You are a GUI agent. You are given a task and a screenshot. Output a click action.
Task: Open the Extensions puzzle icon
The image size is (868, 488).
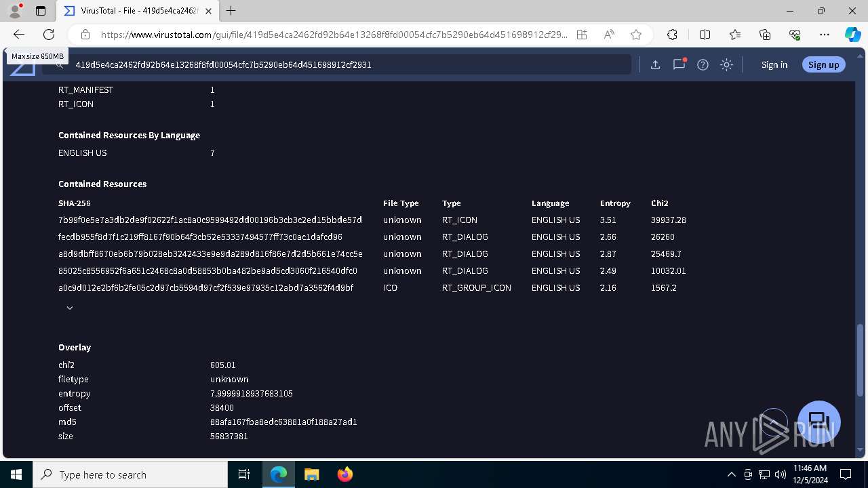click(672, 35)
